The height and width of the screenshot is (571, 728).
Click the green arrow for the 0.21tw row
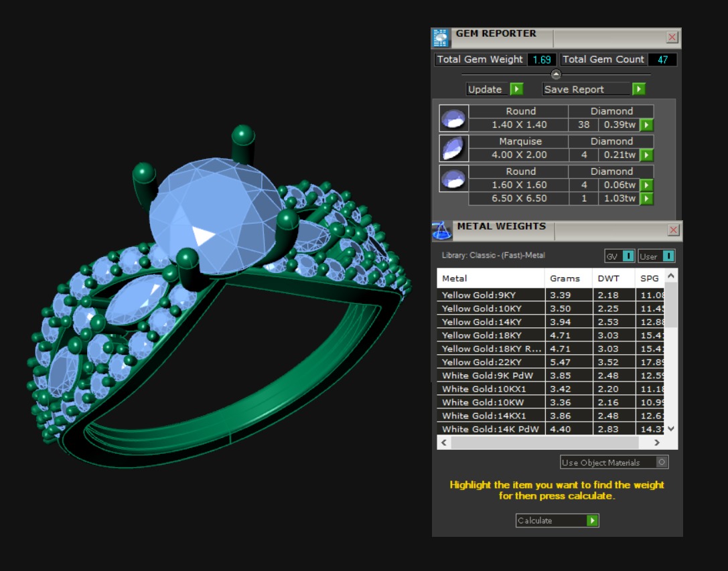pyautogui.click(x=646, y=155)
